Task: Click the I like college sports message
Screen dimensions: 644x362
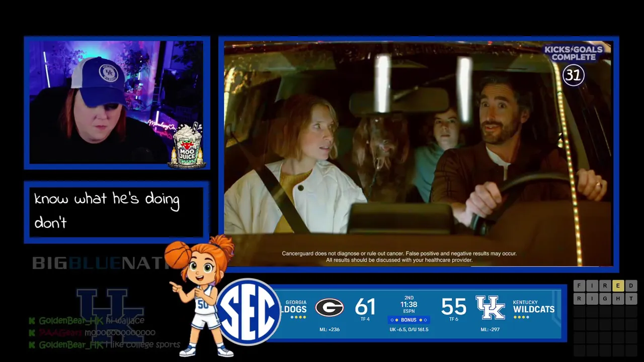Action: (x=143, y=345)
